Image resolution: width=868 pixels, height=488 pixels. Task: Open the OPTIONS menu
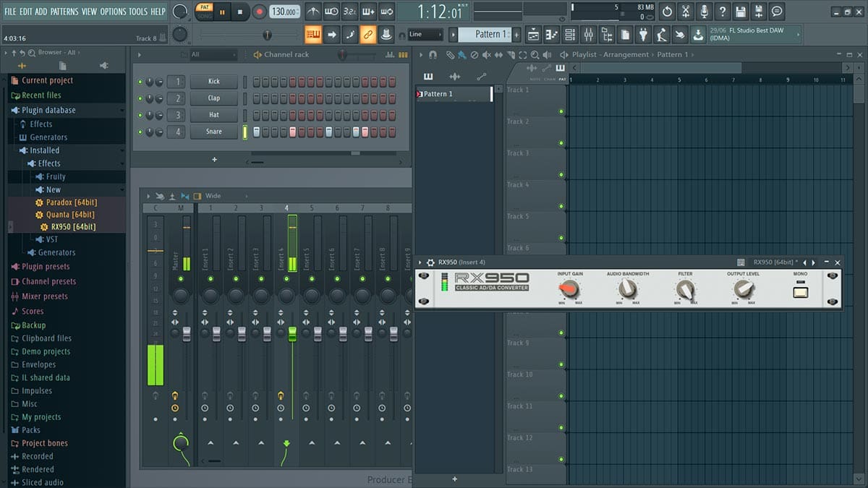coord(113,12)
